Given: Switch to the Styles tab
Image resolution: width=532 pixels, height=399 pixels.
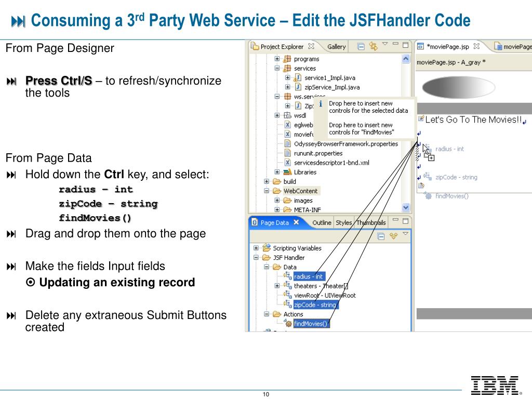Looking at the screenshot, I should tap(344, 222).
